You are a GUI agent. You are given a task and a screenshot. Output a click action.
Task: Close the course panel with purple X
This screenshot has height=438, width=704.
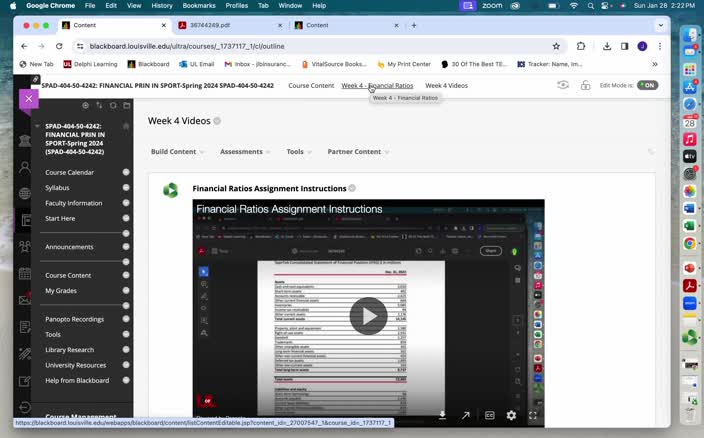(x=28, y=98)
